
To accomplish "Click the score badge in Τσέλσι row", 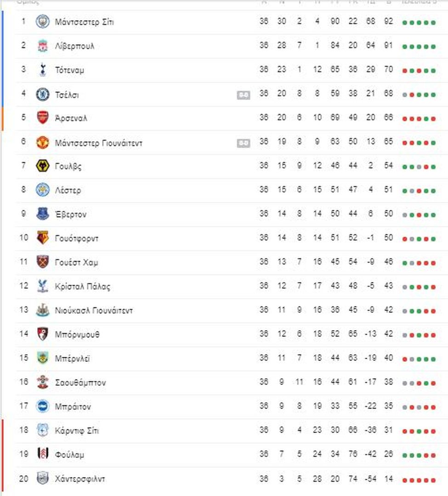I will pos(244,95).
